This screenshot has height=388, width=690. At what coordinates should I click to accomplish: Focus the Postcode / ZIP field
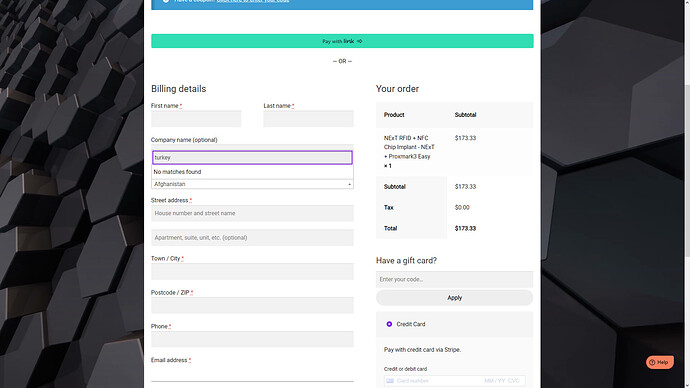click(252, 305)
